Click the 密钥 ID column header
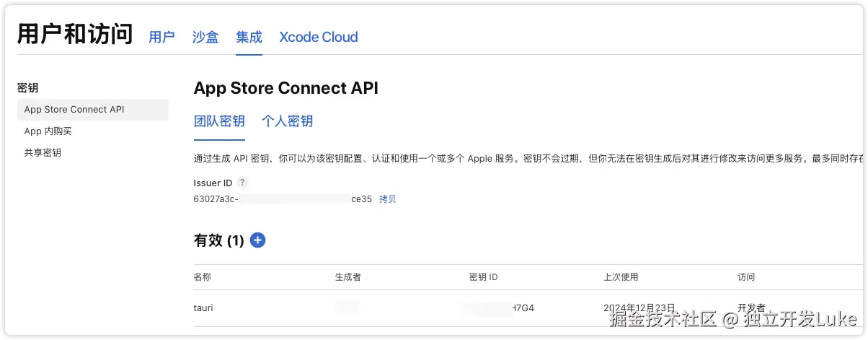The height and width of the screenshot is (340, 868). point(483,277)
